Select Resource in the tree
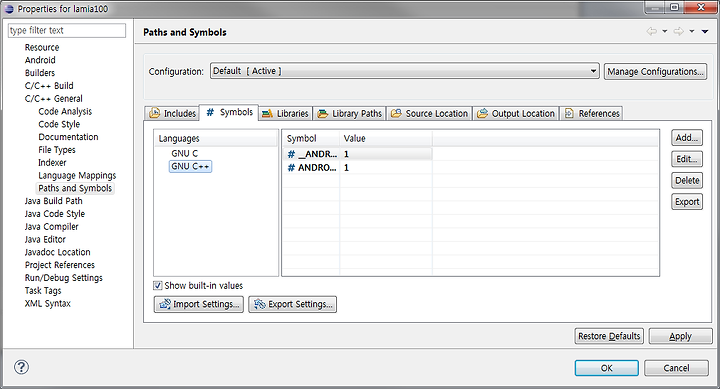 pyautogui.click(x=42, y=47)
